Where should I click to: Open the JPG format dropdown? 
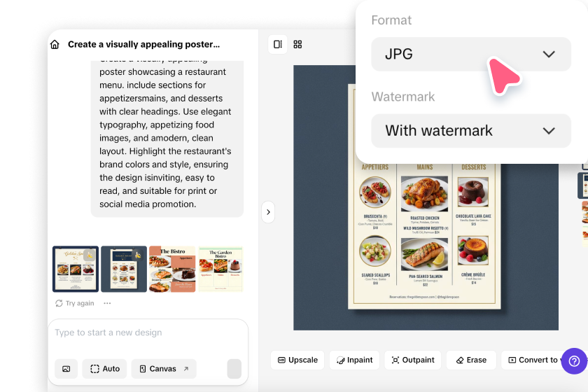point(471,55)
